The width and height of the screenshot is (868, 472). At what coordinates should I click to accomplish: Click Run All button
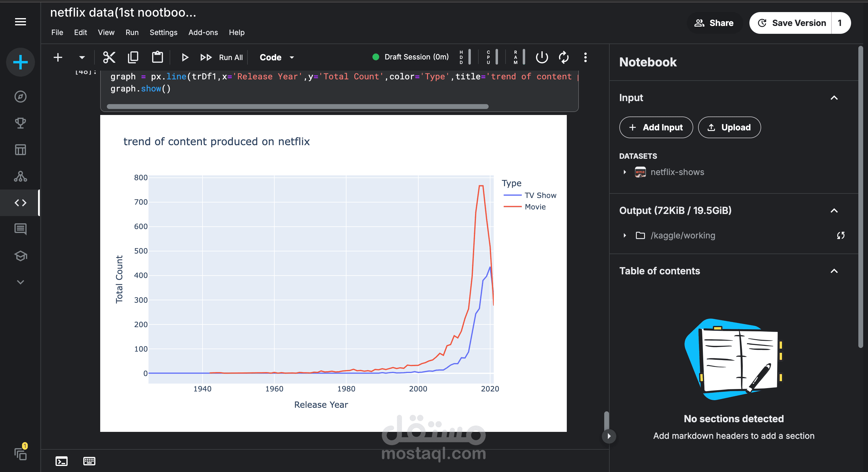point(222,57)
